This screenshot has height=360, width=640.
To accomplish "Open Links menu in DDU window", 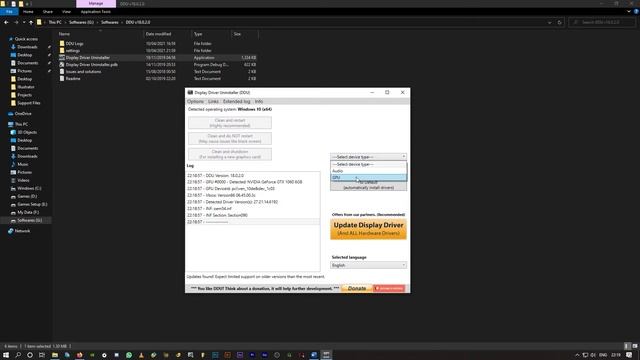I will click(213, 101).
